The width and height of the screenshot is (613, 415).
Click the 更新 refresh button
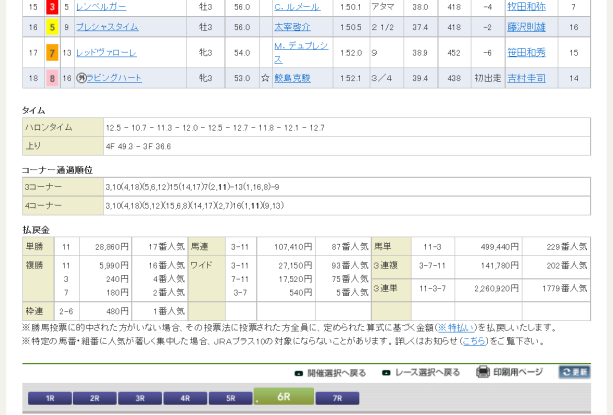(x=574, y=372)
